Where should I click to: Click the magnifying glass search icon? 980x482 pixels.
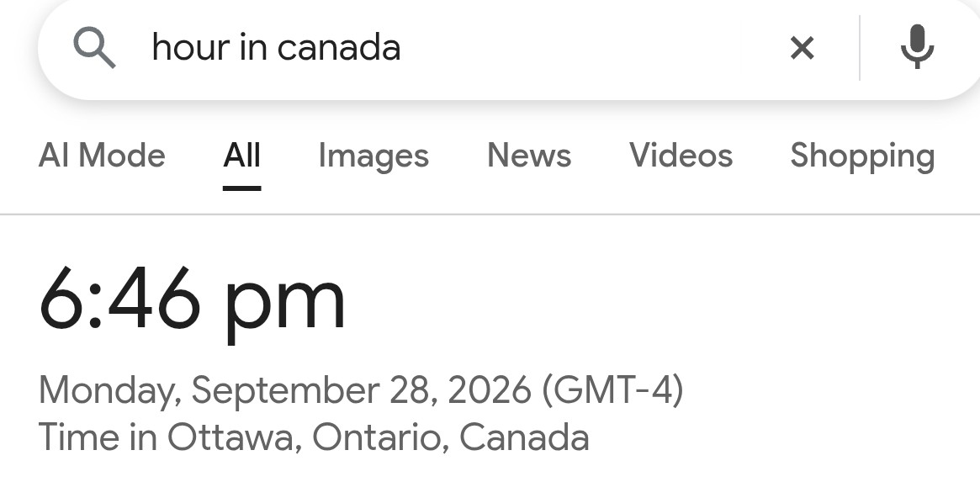(94, 48)
